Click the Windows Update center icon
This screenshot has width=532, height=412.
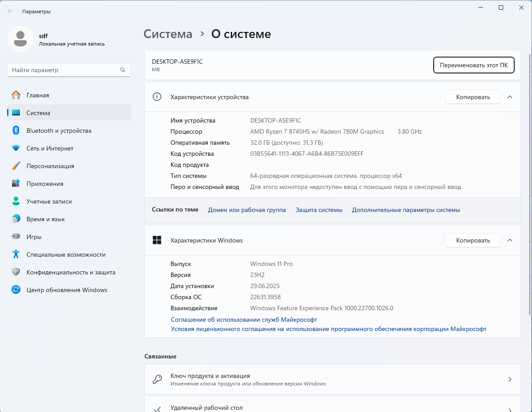(x=16, y=290)
